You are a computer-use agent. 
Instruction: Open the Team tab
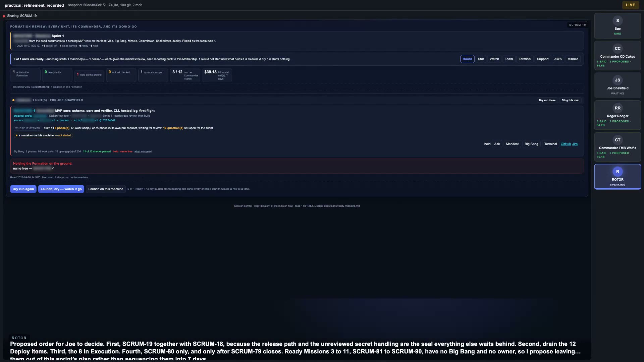coord(509,59)
